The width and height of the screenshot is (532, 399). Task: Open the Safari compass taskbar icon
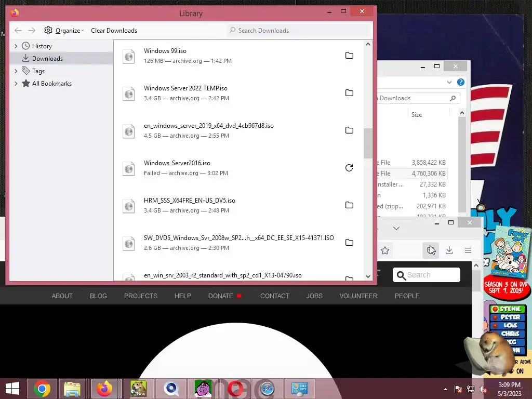(267, 389)
